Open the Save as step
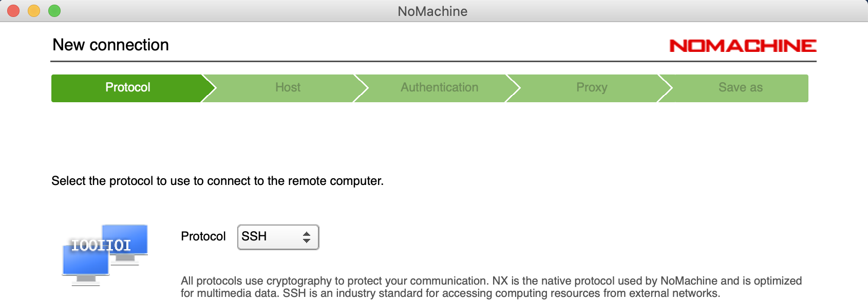The width and height of the screenshot is (868, 300). (x=740, y=88)
